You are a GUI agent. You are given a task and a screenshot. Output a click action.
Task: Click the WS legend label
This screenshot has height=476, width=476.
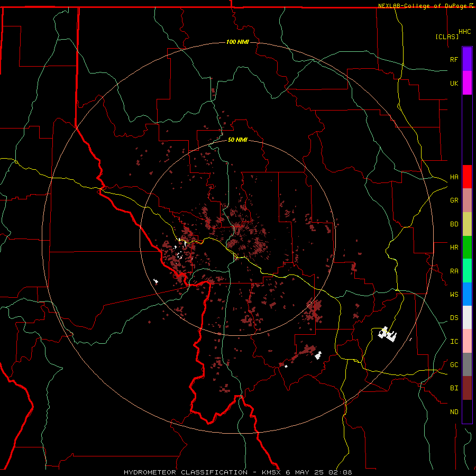454,295
